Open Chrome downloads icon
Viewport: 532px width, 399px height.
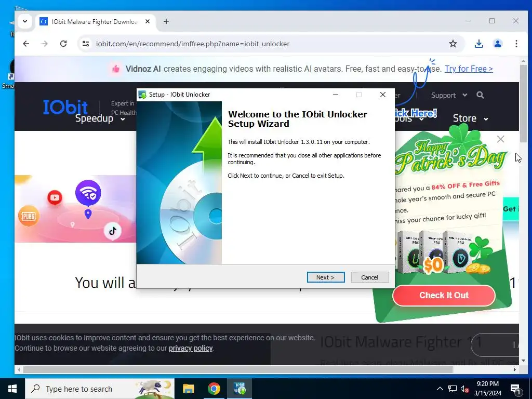478,44
